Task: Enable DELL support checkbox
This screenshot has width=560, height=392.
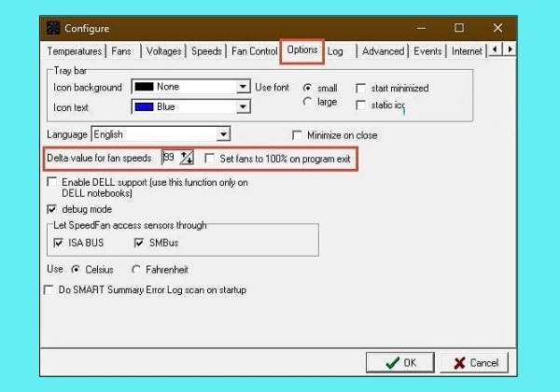Action: click(x=51, y=182)
